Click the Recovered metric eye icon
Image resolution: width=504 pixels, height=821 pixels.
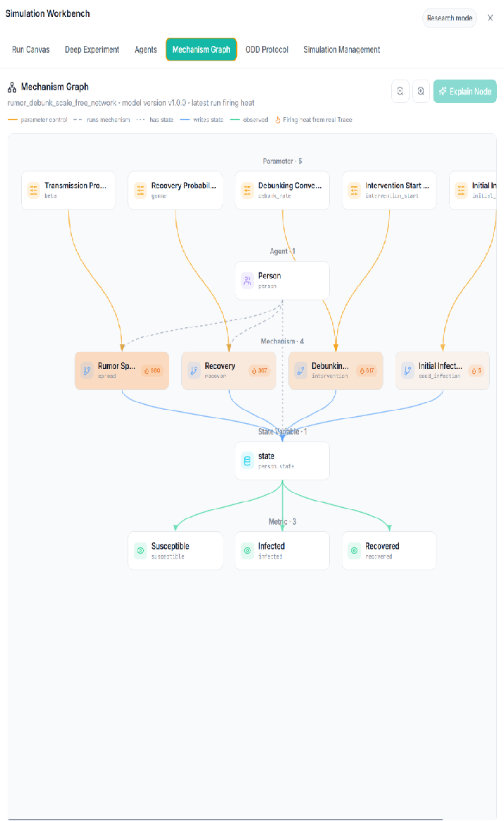coord(355,551)
